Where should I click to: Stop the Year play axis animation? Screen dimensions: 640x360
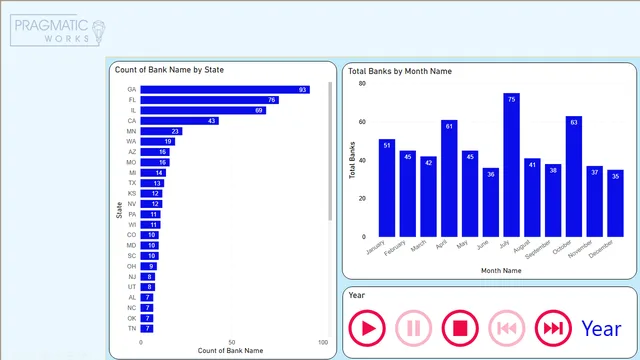tap(460, 328)
